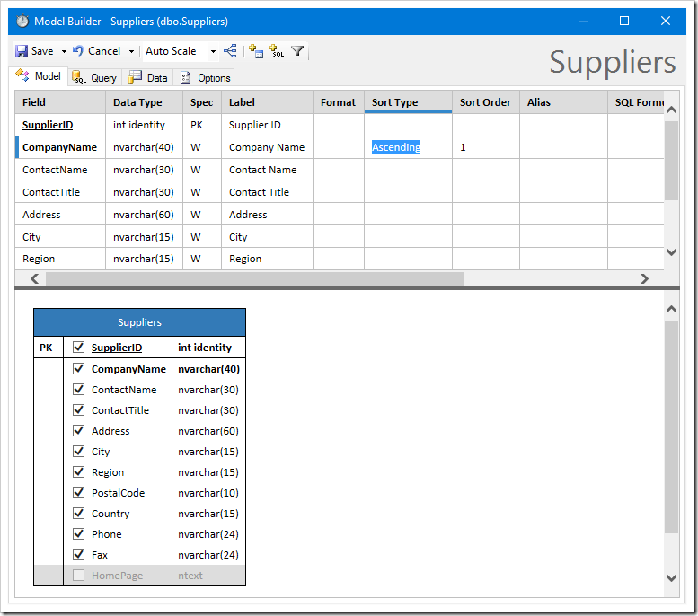Click the 'Company Name' label cell
The height and width of the screenshot is (616, 698).
tap(267, 147)
